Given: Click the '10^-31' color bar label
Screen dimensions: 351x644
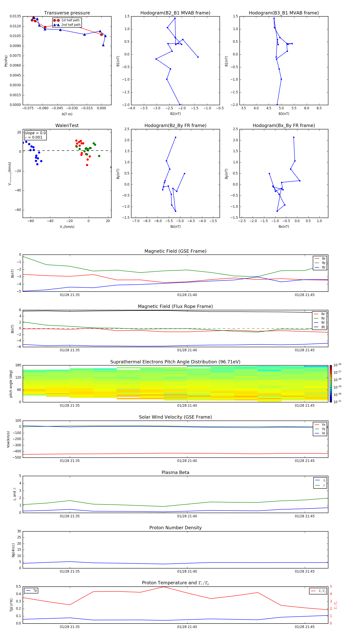Looking at the screenshot, I should pos(337,402).
